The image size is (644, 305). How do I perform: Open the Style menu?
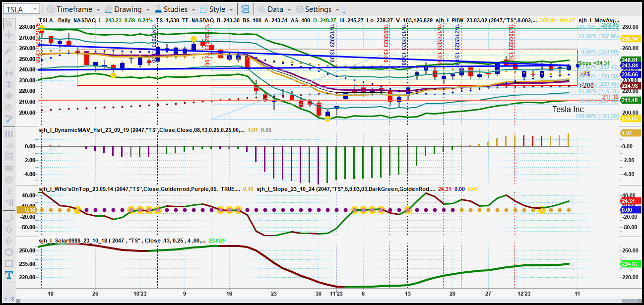pyautogui.click(x=216, y=9)
